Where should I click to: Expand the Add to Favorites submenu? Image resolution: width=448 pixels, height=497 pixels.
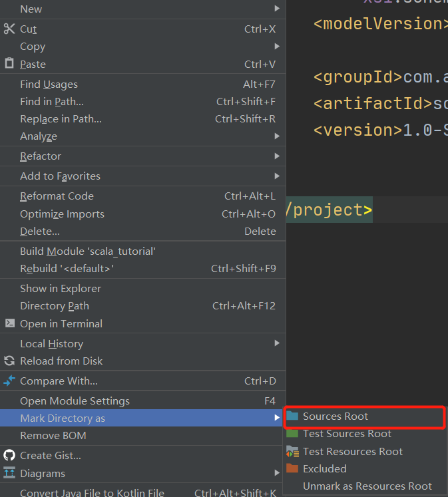pyautogui.click(x=142, y=176)
